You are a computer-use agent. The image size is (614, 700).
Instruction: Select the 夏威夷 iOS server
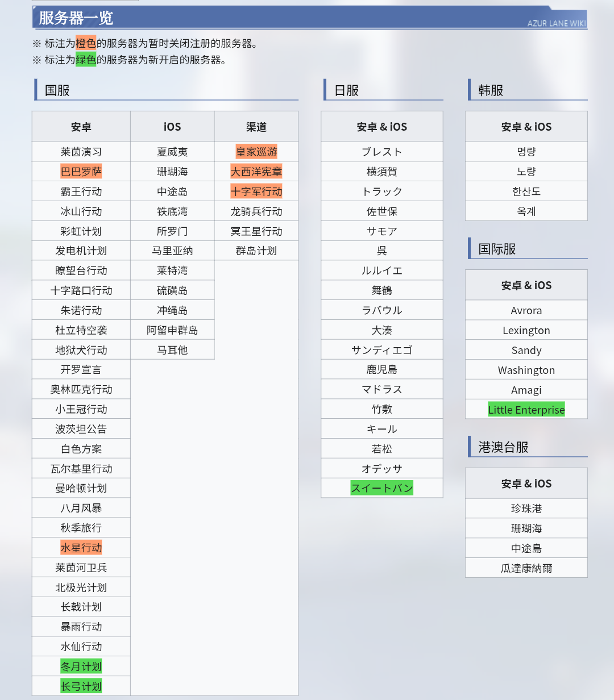click(172, 152)
